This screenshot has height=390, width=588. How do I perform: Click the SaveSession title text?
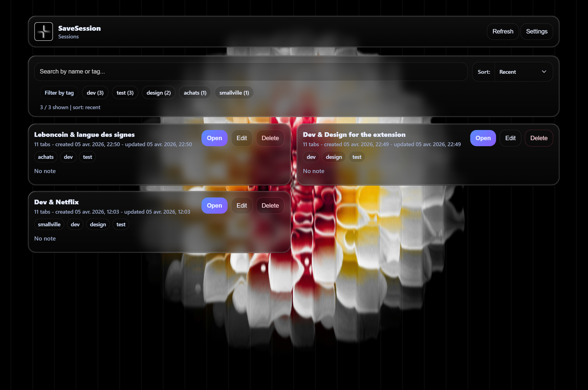tap(79, 28)
